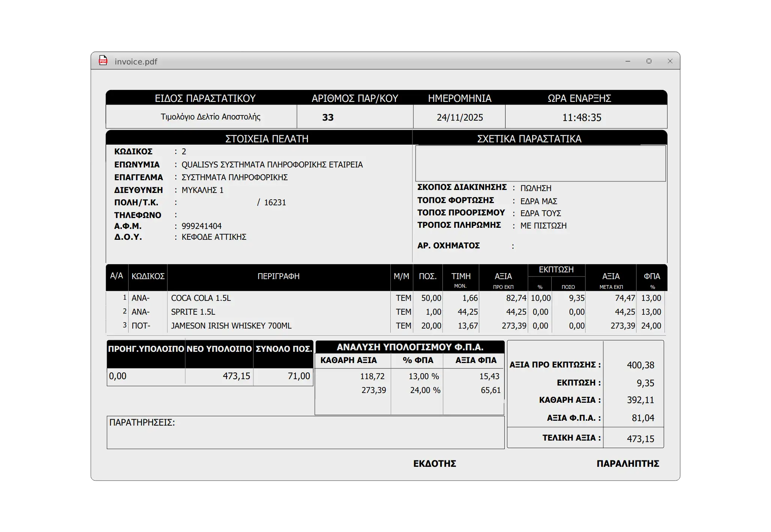Click the customer name QUALISYS ΣΥΣΤΗΜΑΤΑ ΠΛΗΡΟΦΟΡΙΚΗΣ ΕΤΑΙΡΕΙΑ

[x=272, y=165]
